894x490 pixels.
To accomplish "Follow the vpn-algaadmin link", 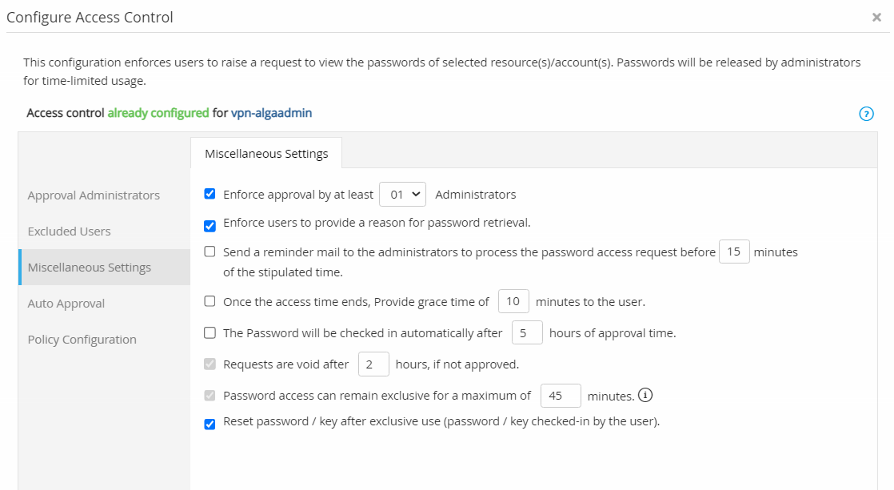I will pos(271,113).
